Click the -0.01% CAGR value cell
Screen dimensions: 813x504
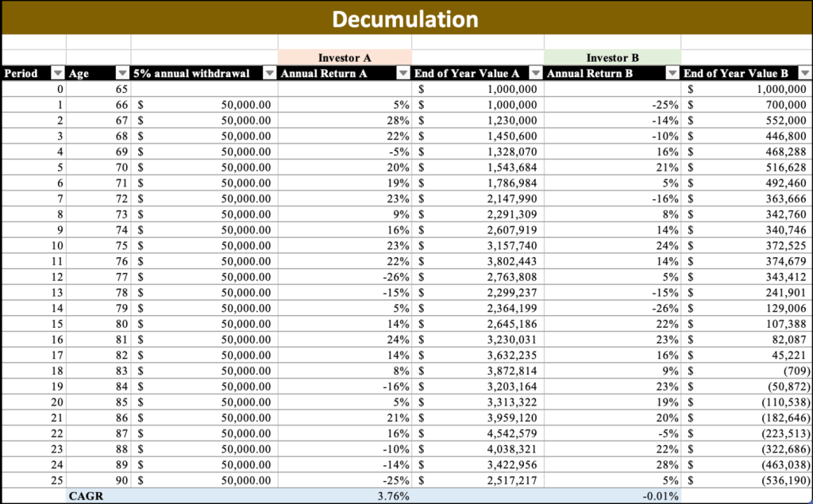click(612, 496)
